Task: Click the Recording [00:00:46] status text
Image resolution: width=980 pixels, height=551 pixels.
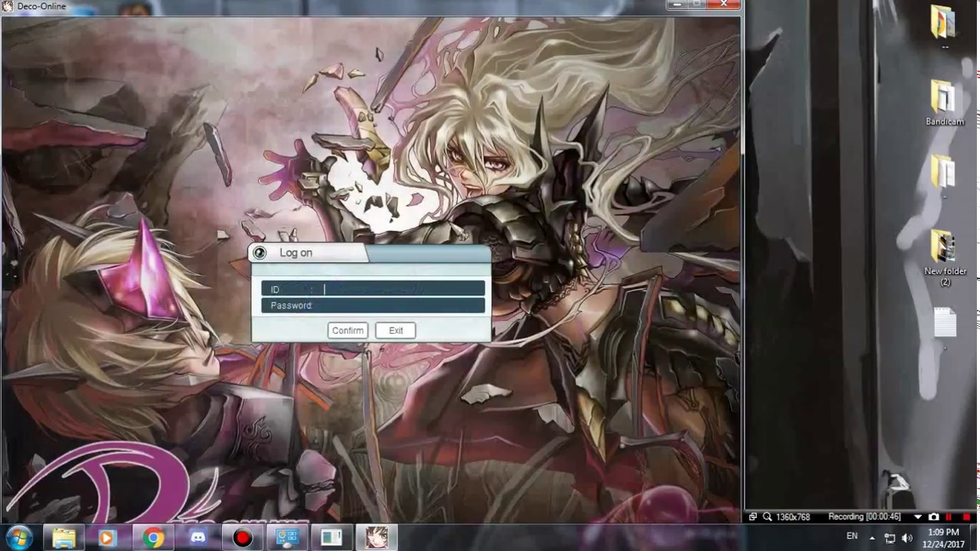Action: click(x=863, y=517)
